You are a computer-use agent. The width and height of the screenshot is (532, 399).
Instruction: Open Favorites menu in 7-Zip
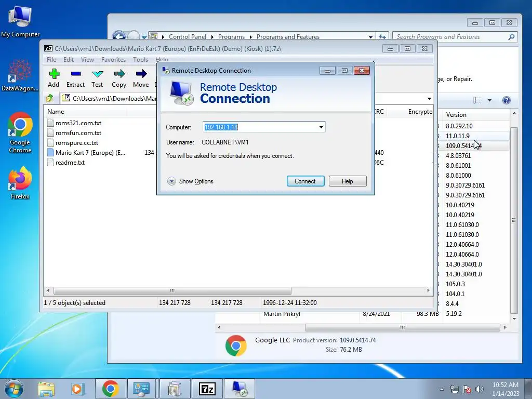(113, 60)
